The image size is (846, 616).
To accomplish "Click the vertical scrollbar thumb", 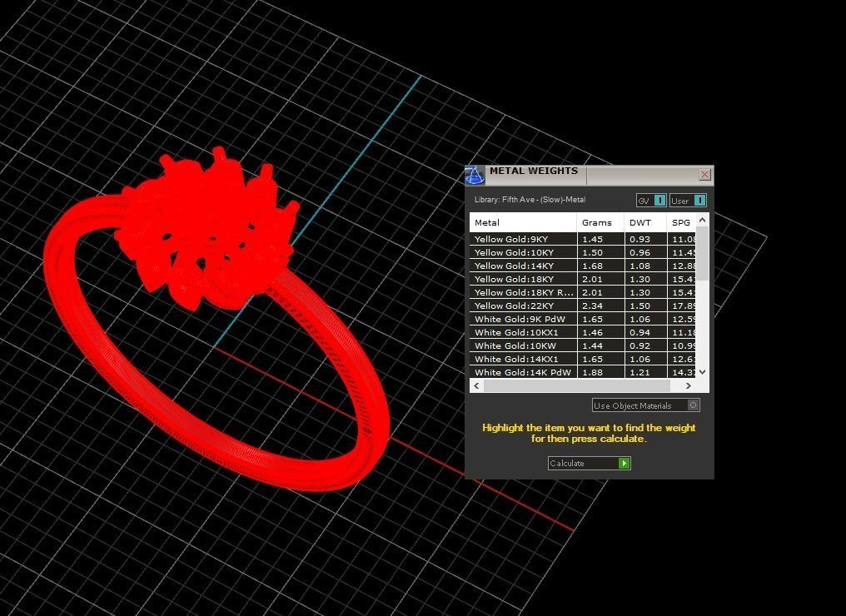I will [x=703, y=254].
